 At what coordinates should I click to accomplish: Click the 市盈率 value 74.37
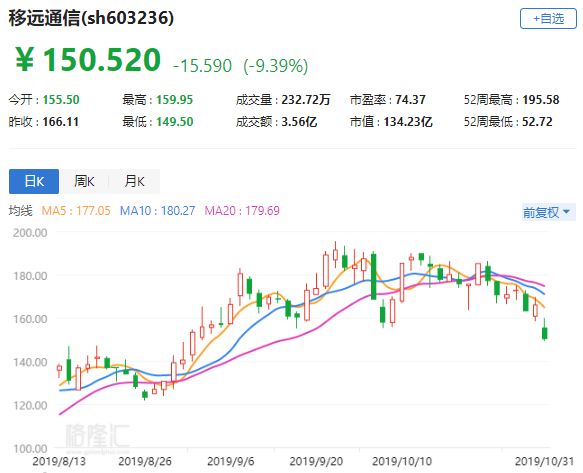(410, 100)
